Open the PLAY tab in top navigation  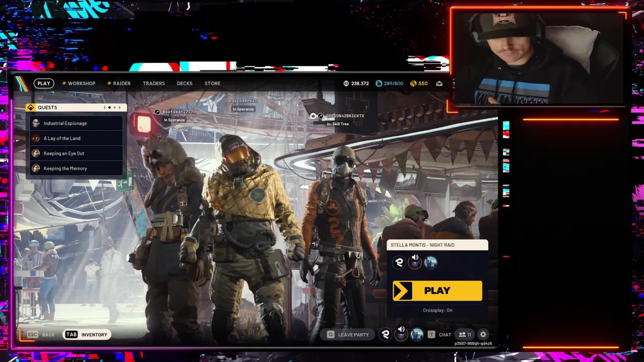pos(44,83)
